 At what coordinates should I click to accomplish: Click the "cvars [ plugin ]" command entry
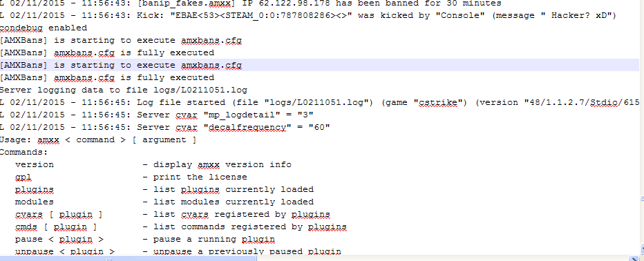59,214
